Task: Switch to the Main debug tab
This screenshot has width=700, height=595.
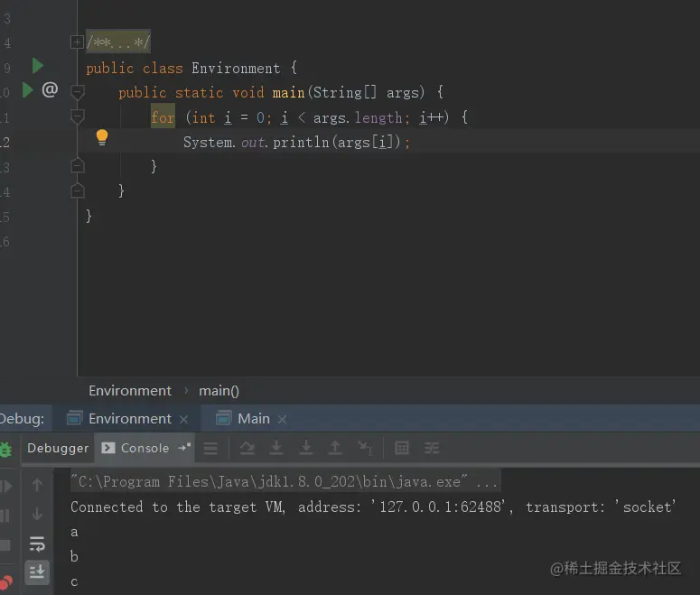Action: coord(253,419)
